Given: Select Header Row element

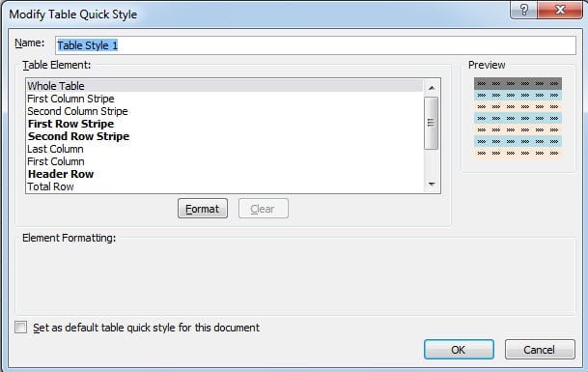Looking at the screenshot, I should coord(225,174).
